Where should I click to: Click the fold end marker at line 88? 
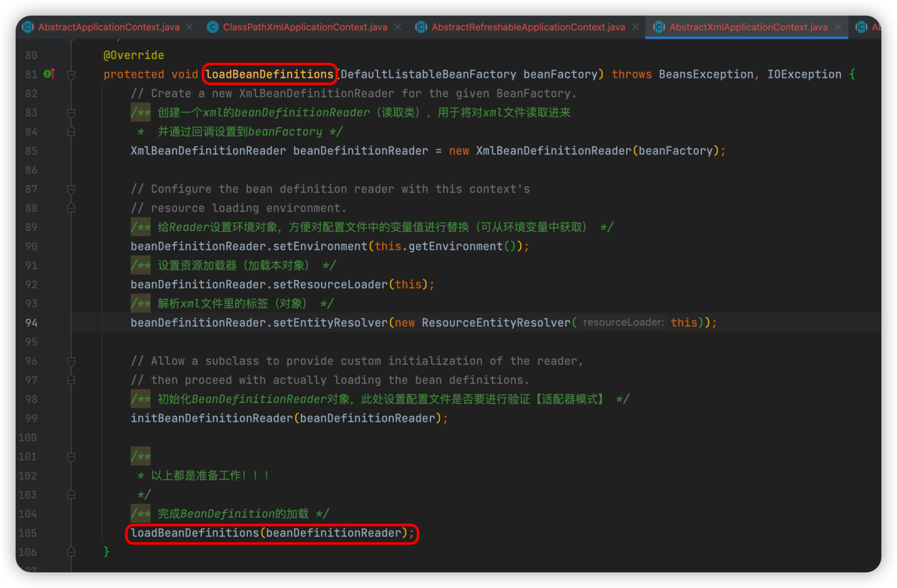click(x=71, y=208)
